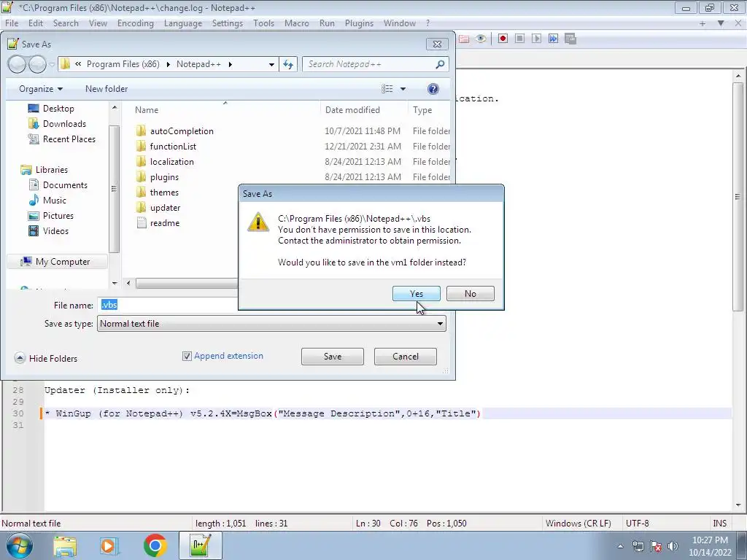Close the Save As file dialog
747x560 pixels.
(x=437, y=44)
